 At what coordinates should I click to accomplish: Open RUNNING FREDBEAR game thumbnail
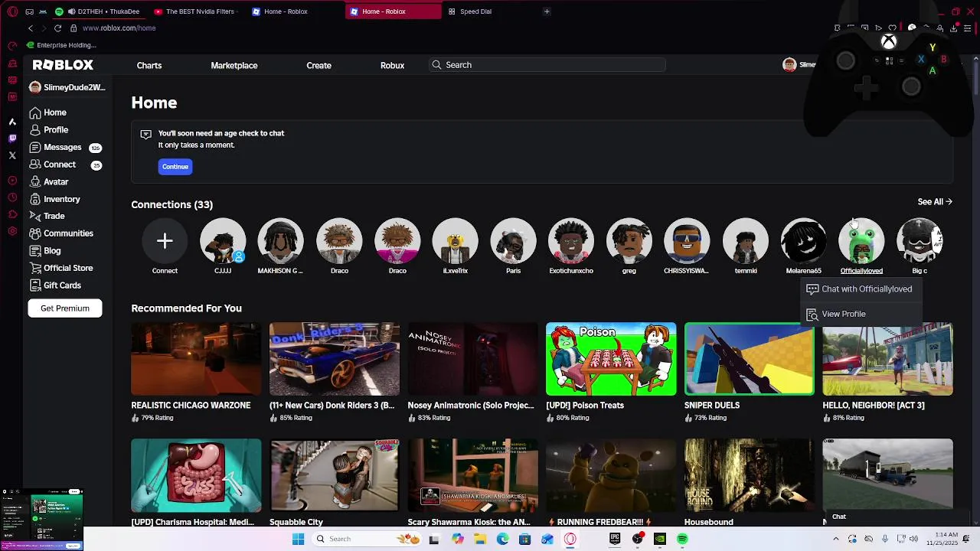(x=611, y=475)
